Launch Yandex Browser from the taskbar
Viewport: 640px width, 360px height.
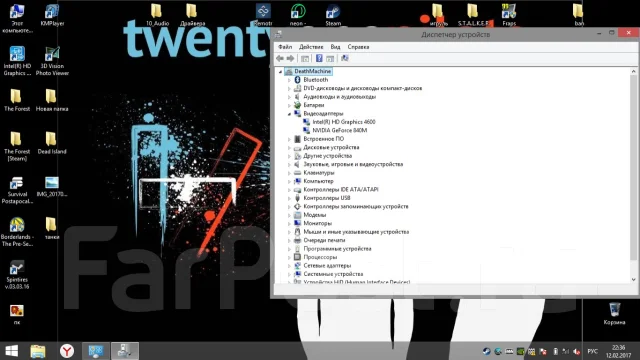tap(67, 351)
